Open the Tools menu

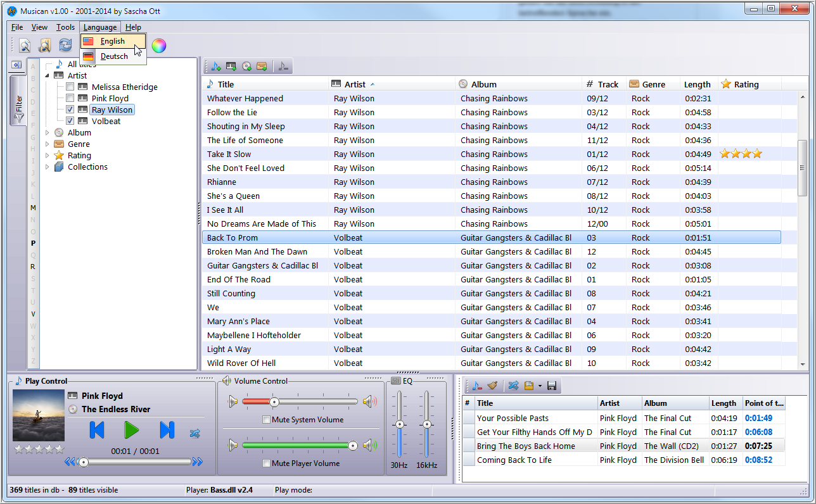point(65,27)
